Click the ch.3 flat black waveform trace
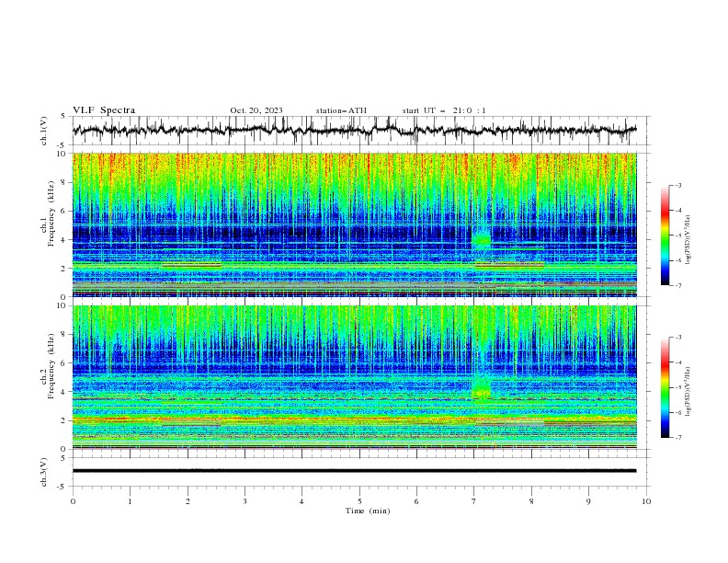728x563 pixels. pyautogui.click(x=354, y=471)
